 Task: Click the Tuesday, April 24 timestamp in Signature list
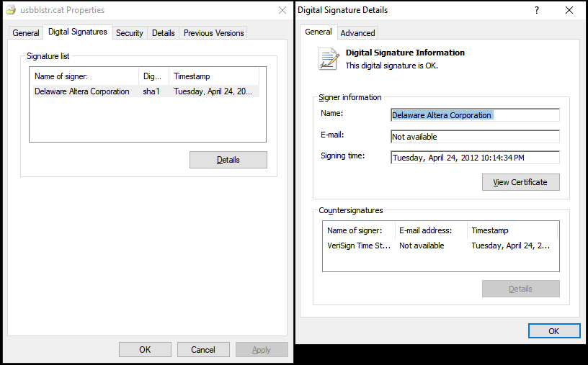tap(213, 91)
